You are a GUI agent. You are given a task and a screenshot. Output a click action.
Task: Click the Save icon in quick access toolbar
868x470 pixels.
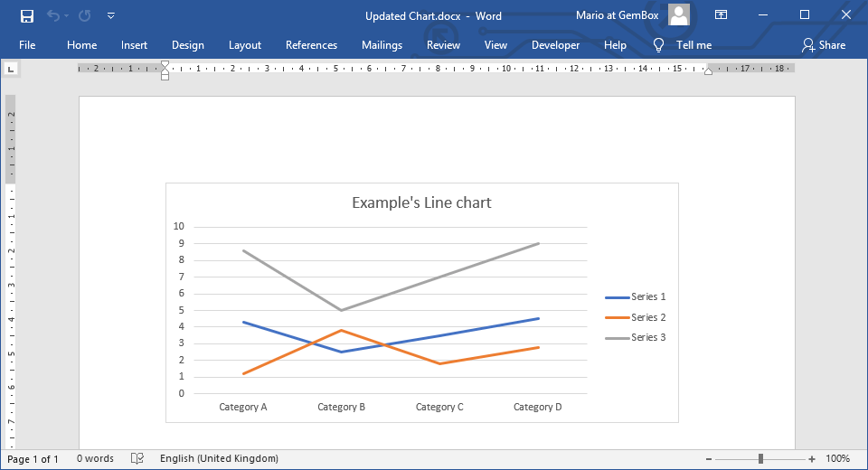click(27, 15)
